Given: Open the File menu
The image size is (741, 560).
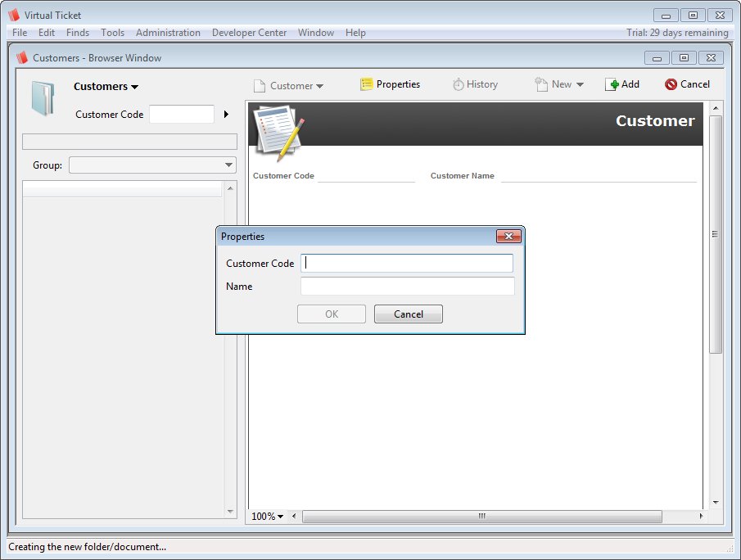Looking at the screenshot, I should click(x=20, y=33).
